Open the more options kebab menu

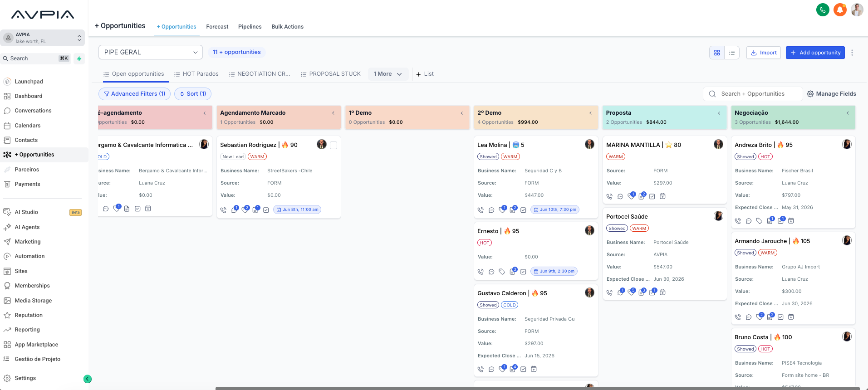coord(852,53)
